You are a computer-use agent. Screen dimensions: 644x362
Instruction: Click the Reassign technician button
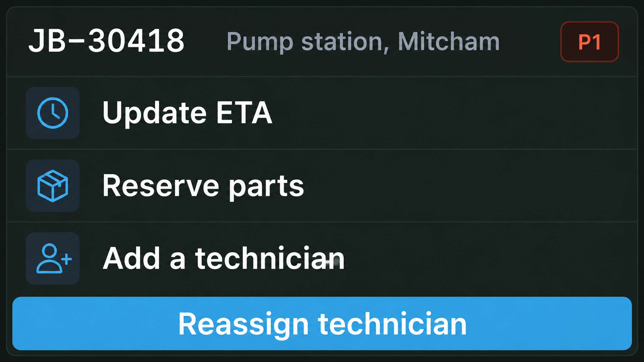click(322, 323)
